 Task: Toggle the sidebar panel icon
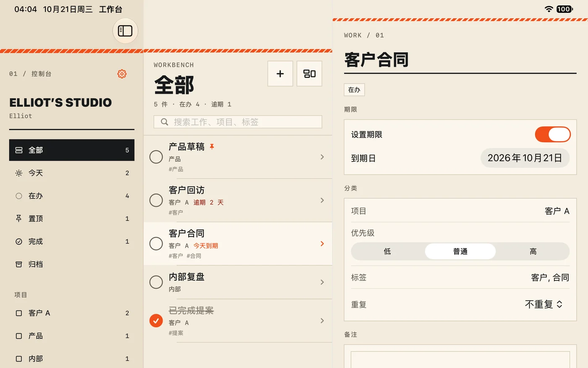point(125,31)
